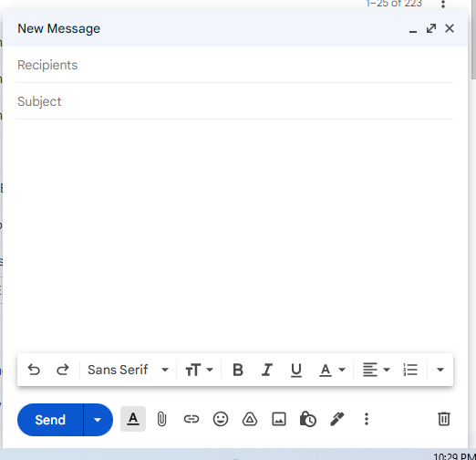Click into the Recipients field
Viewport: 476px width, 460px height.
tap(235, 65)
